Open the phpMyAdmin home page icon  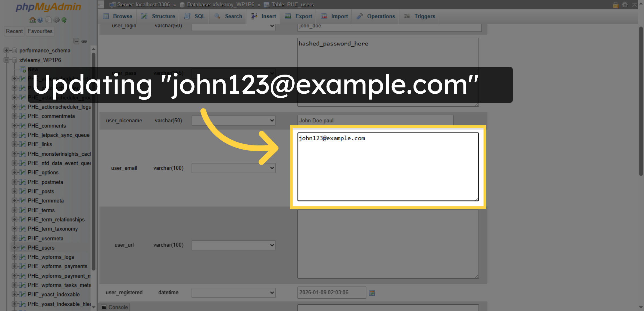click(32, 20)
